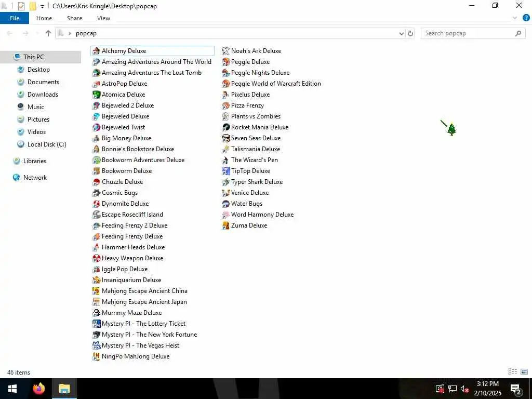This screenshot has width=532, height=399.
Task: Select Bonnie's Bookstore Deluxe file name
Action: click(x=138, y=149)
